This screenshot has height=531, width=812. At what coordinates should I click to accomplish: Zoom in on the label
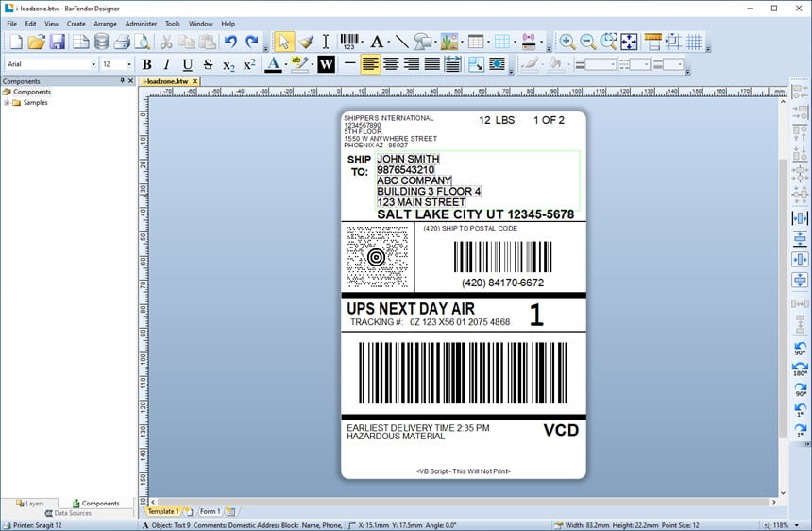[567, 42]
